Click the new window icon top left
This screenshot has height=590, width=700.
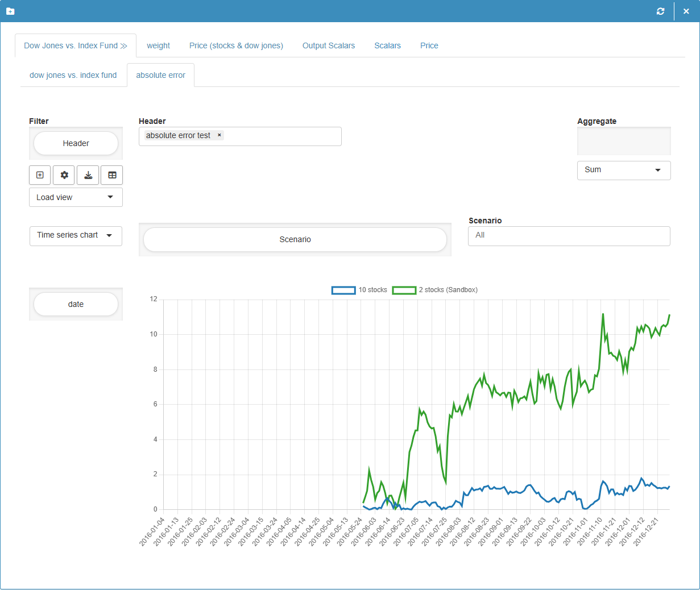point(10,11)
